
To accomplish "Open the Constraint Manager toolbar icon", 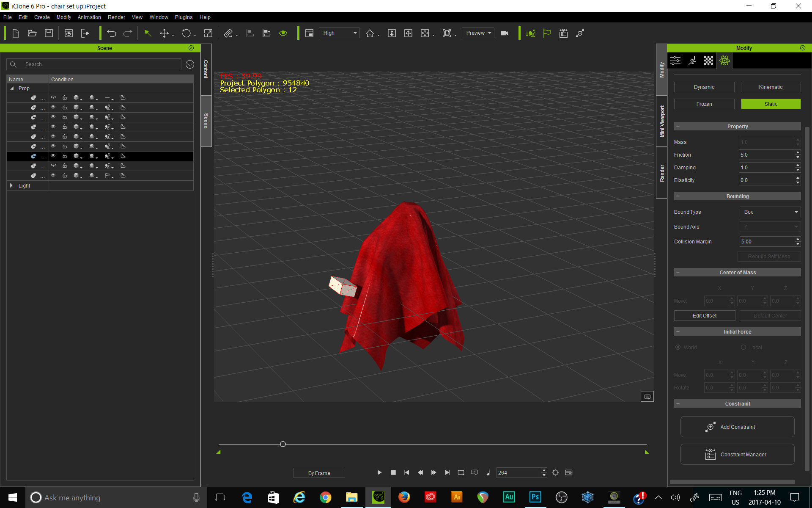I will (x=563, y=33).
